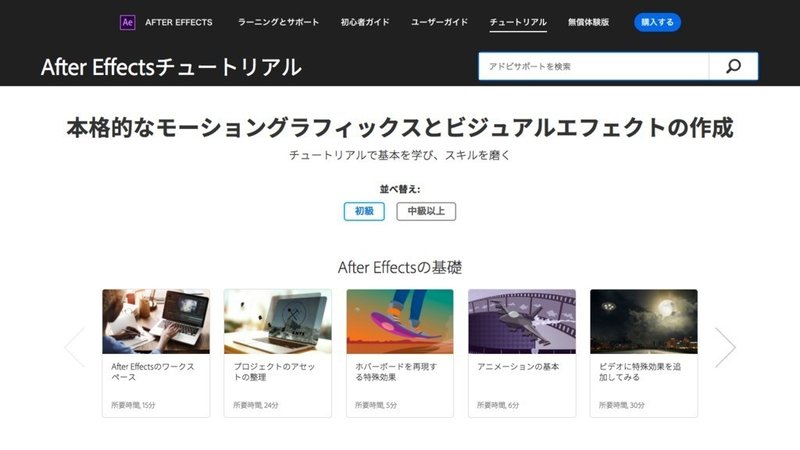The height and width of the screenshot is (450, 800).
Task: Click the magnifying glass search icon
Action: [733, 66]
